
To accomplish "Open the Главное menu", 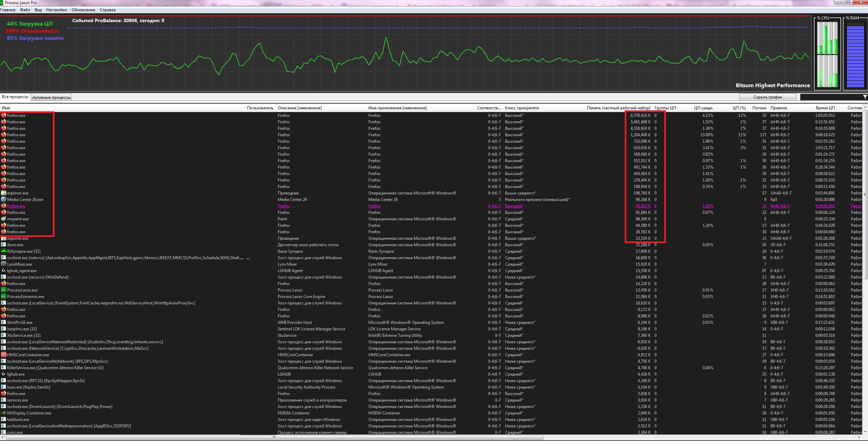I will (x=8, y=10).
